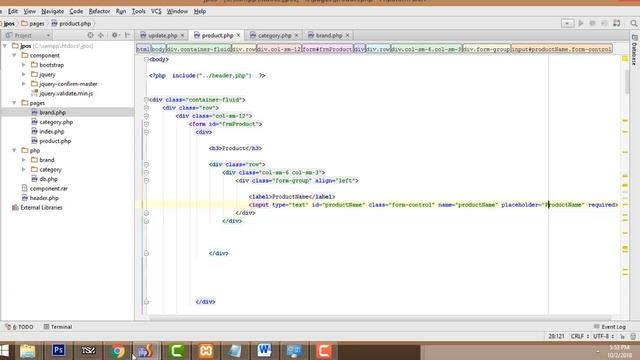Expand the jquery-confirm-master folder
640x360 pixels.
click(x=24, y=84)
